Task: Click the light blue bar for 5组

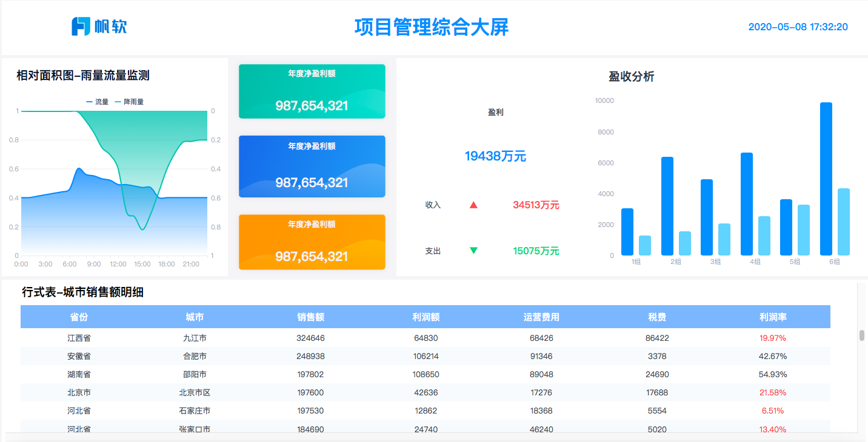Action: point(803,230)
